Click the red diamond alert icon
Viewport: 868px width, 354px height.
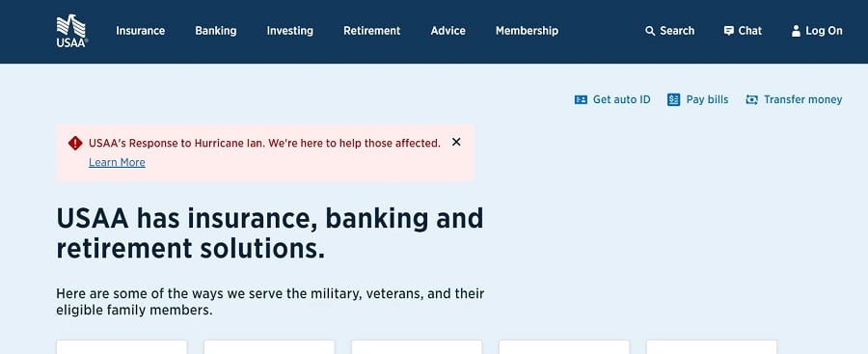point(75,143)
